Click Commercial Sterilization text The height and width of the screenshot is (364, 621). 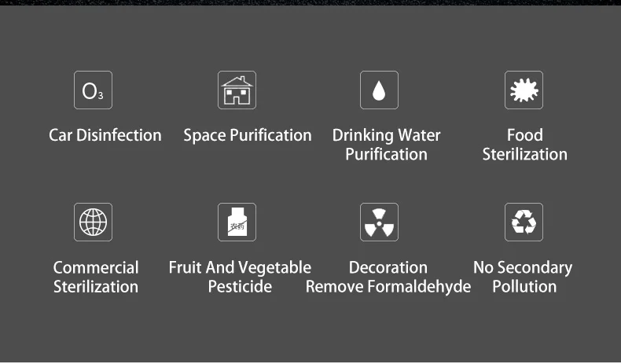click(x=96, y=277)
